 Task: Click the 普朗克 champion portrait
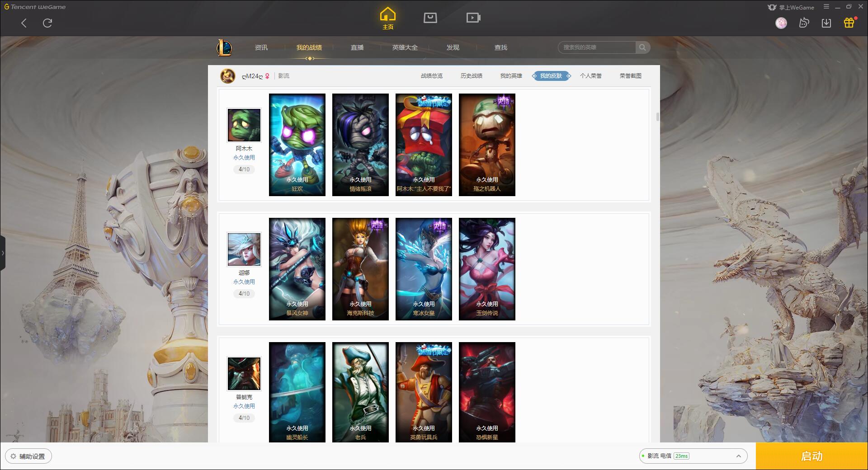[x=244, y=374]
